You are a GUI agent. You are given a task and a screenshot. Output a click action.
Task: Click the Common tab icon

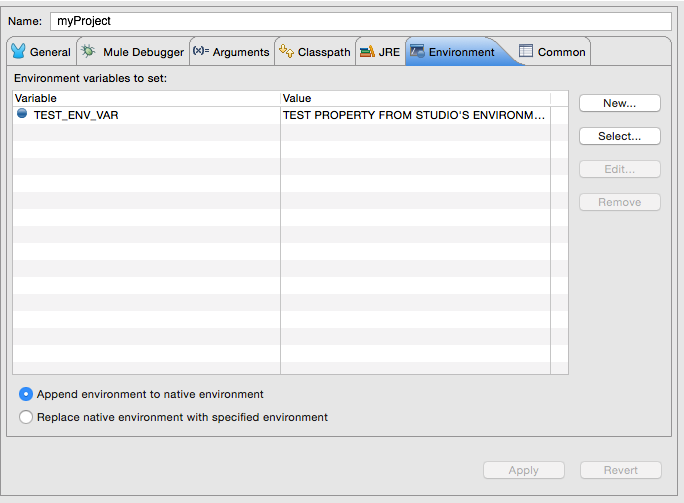[x=526, y=52]
